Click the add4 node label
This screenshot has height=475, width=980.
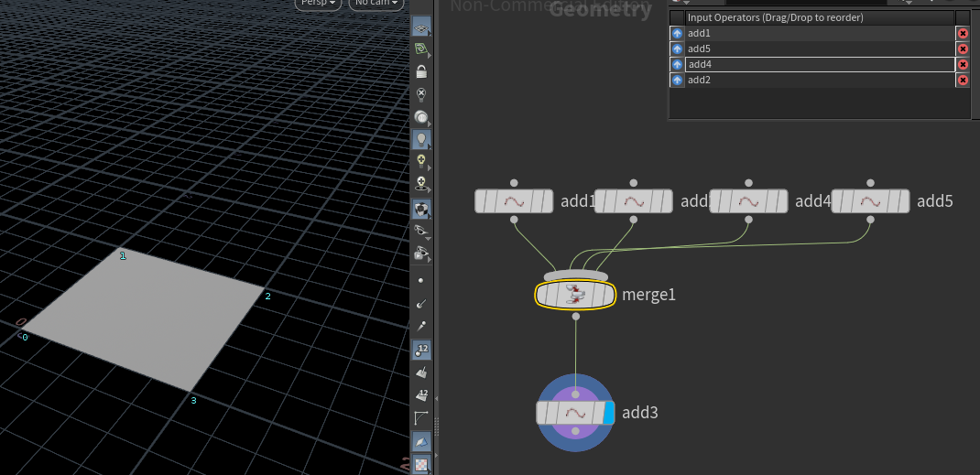813,201
